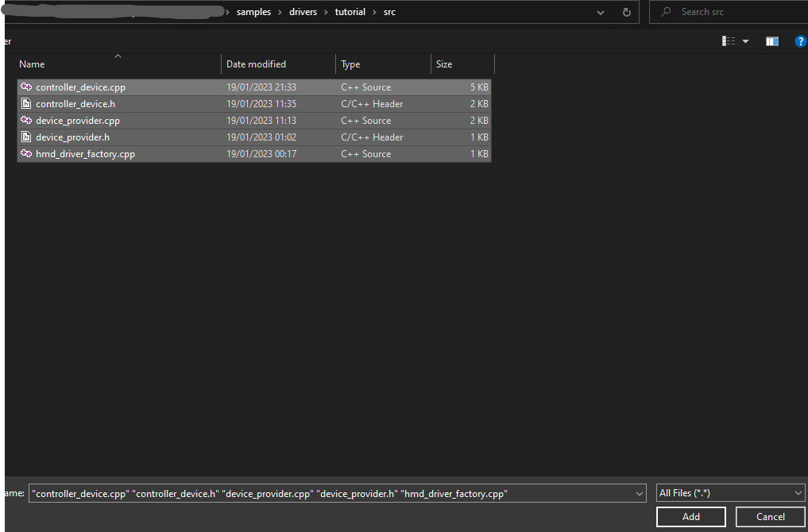Navigate to tutorial folder in breadcrumb
Screen dimensions: 808x532
350,12
